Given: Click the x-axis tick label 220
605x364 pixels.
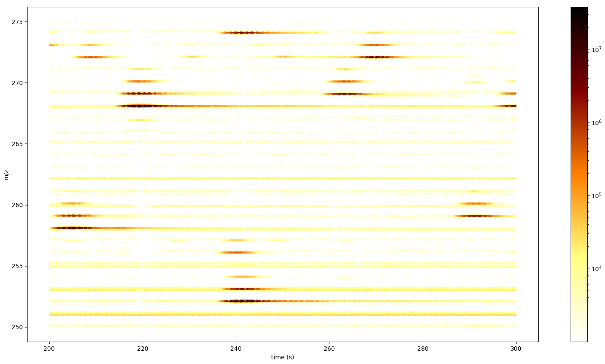Looking at the screenshot, I should [143, 349].
